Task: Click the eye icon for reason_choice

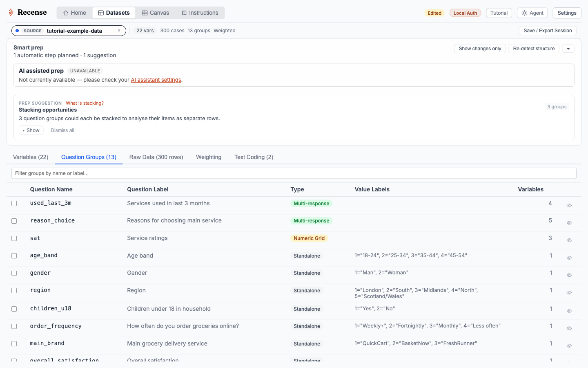Action: (x=569, y=223)
